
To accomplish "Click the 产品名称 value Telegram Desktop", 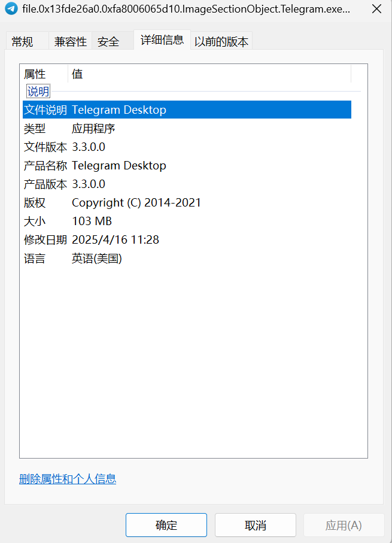I will tap(118, 165).
